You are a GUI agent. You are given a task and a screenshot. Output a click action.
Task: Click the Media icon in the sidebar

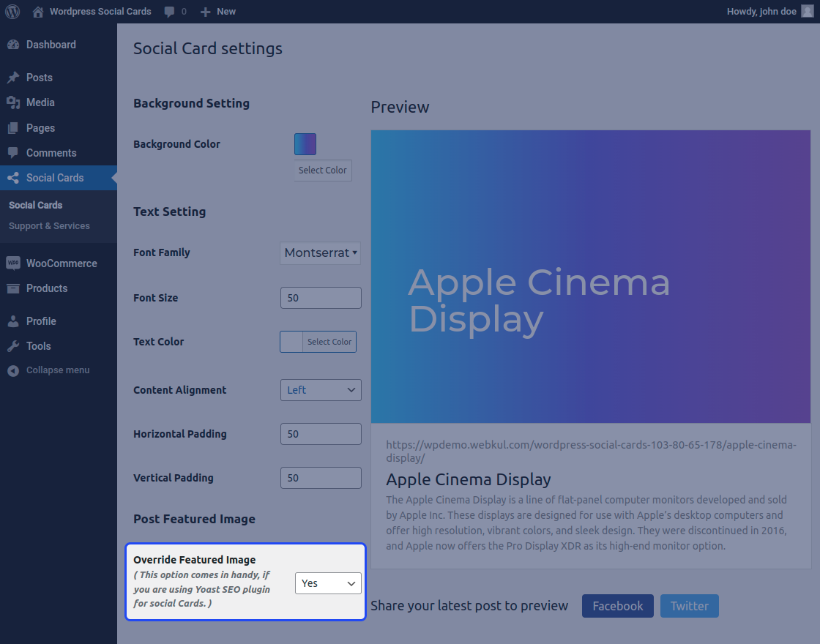(x=13, y=102)
